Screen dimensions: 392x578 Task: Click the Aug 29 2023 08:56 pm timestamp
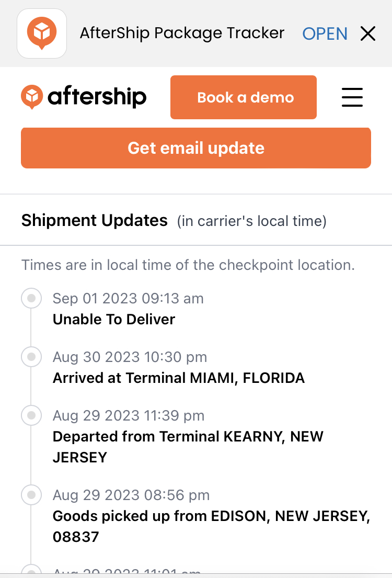[131, 495]
